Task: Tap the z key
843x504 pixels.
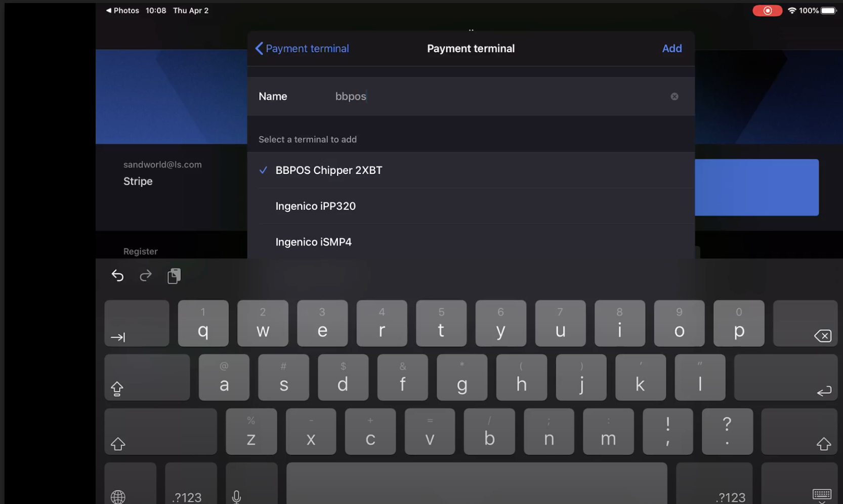Action: (x=251, y=432)
